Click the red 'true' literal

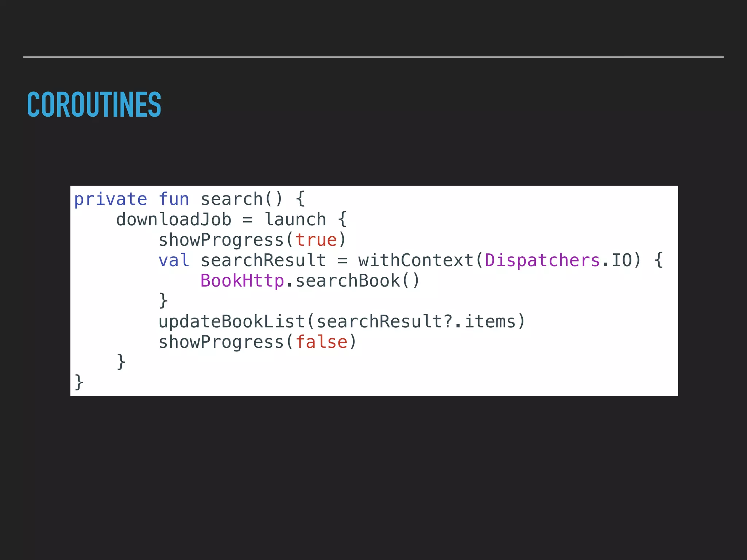point(316,240)
